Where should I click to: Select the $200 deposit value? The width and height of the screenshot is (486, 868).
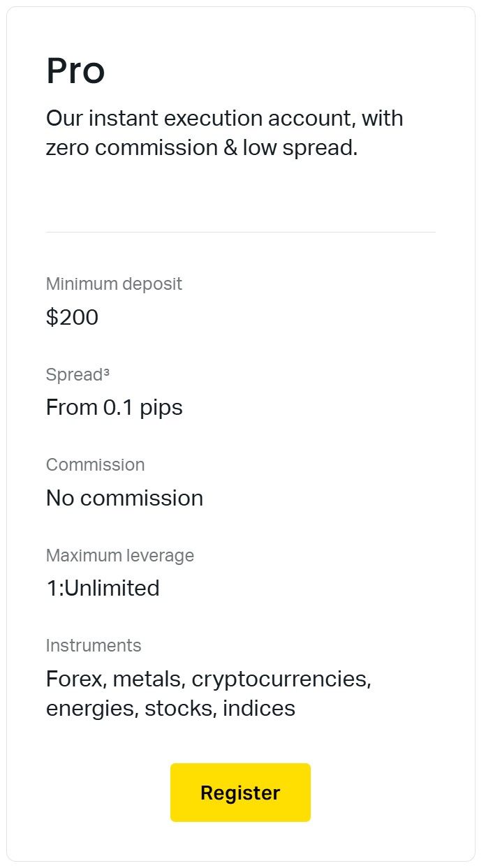pos(72,318)
